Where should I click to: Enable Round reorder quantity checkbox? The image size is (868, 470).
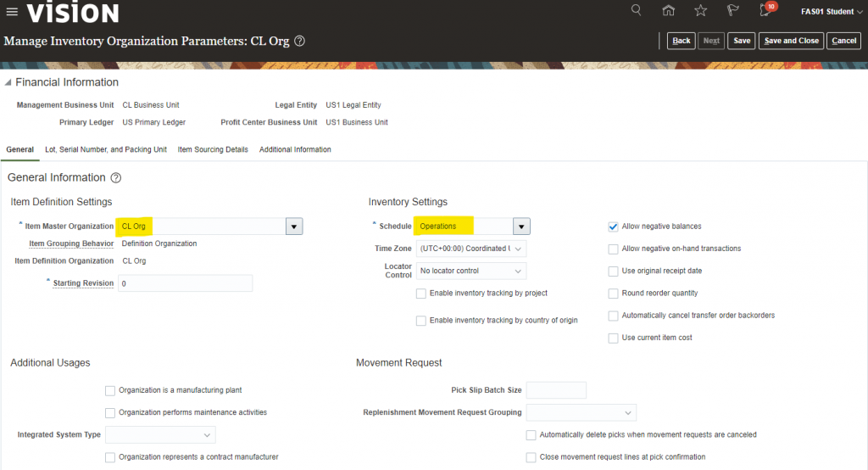[613, 294]
